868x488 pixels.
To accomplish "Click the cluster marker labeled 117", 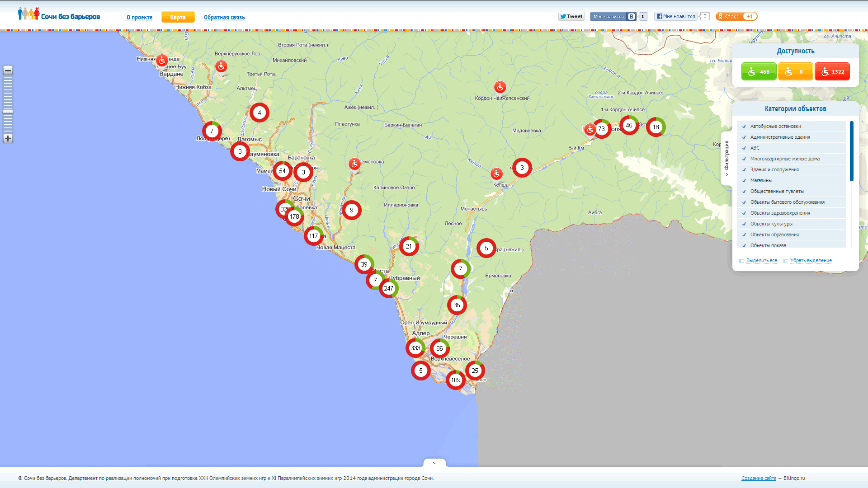I will pos(314,236).
